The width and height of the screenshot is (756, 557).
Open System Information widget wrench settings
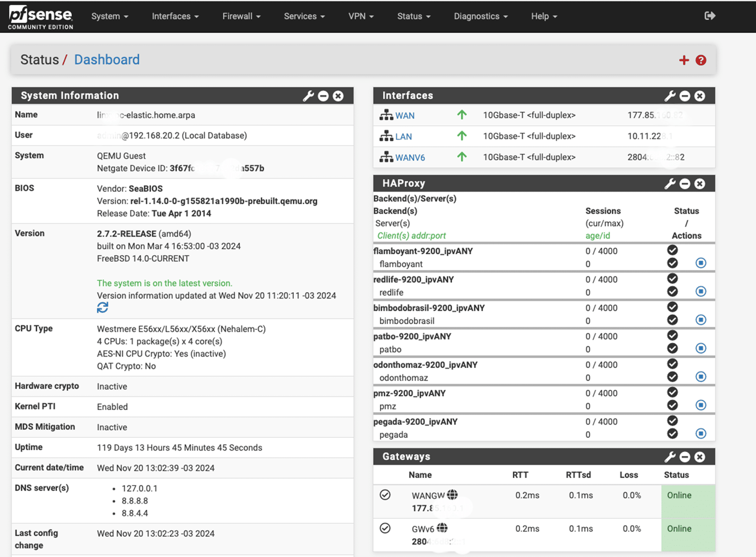[x=309, y=96]
